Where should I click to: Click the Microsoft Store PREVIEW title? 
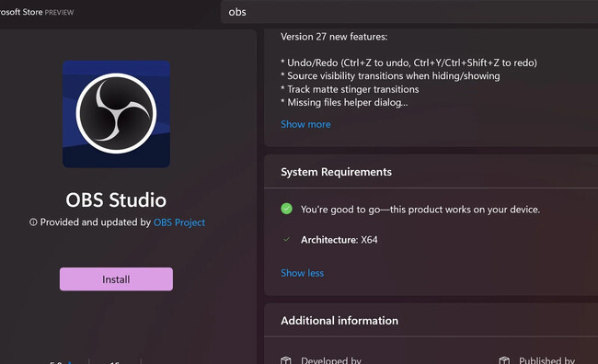pyautogui.click(x=37, y=12)
